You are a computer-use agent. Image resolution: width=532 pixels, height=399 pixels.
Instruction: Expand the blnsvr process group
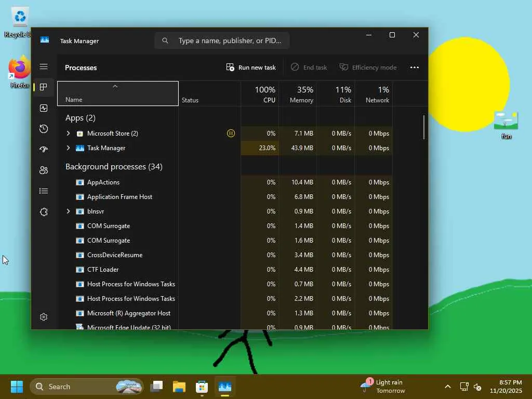click(68, 211)
